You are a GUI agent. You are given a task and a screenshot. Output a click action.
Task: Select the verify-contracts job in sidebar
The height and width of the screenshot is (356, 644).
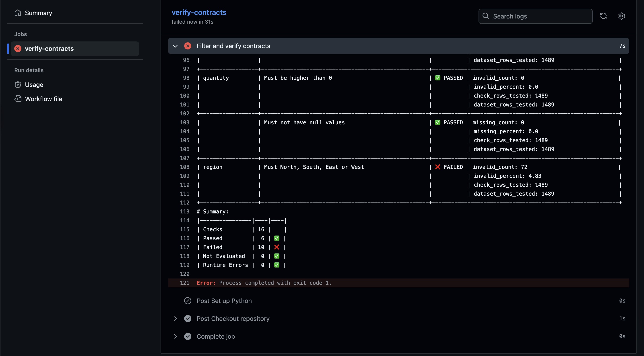pos(49,49)
